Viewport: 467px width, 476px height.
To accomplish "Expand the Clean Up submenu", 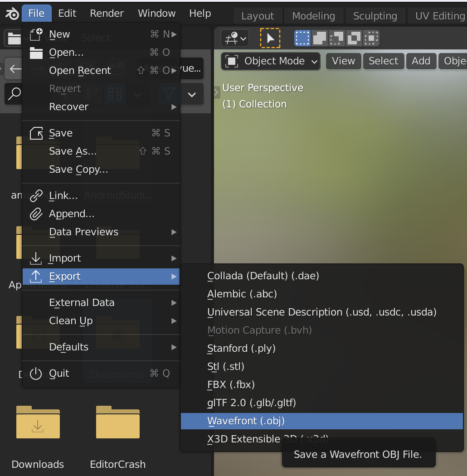I will pos(101,321).
